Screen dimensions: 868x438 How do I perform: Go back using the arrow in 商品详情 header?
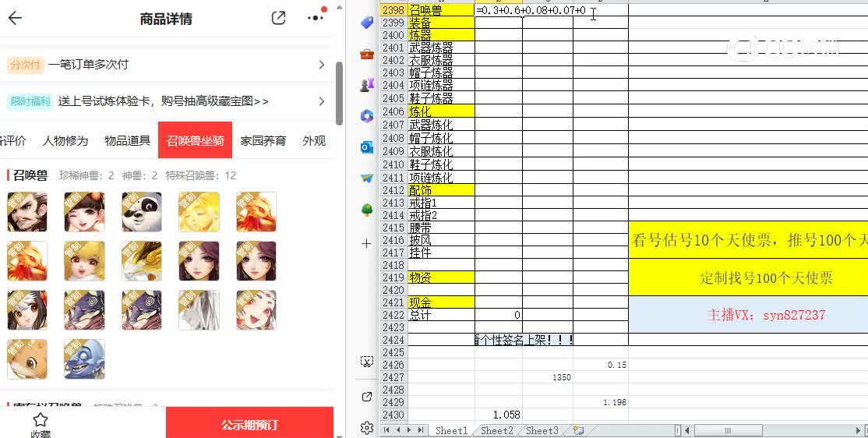(x=15, y=18)
